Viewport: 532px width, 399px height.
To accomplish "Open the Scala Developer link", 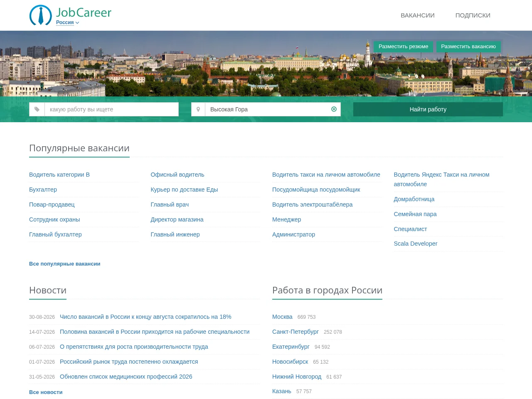I will [x=415, y=244].
